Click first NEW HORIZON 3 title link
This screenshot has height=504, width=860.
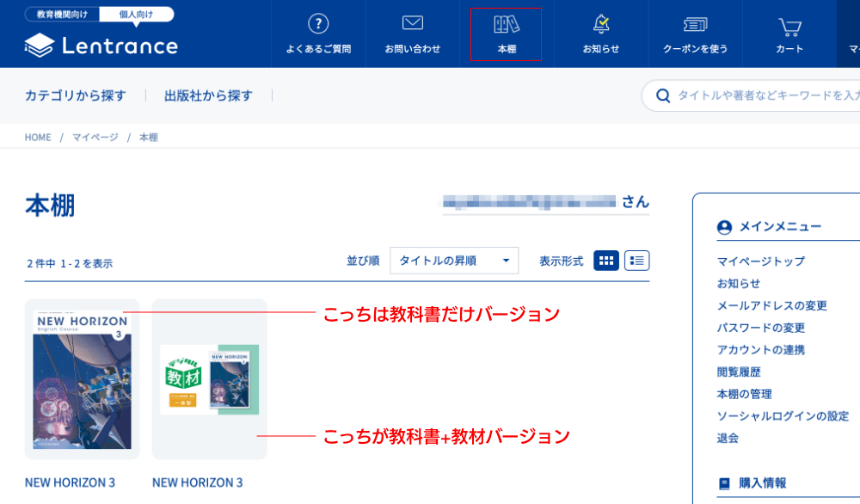(x=71, y=482)
